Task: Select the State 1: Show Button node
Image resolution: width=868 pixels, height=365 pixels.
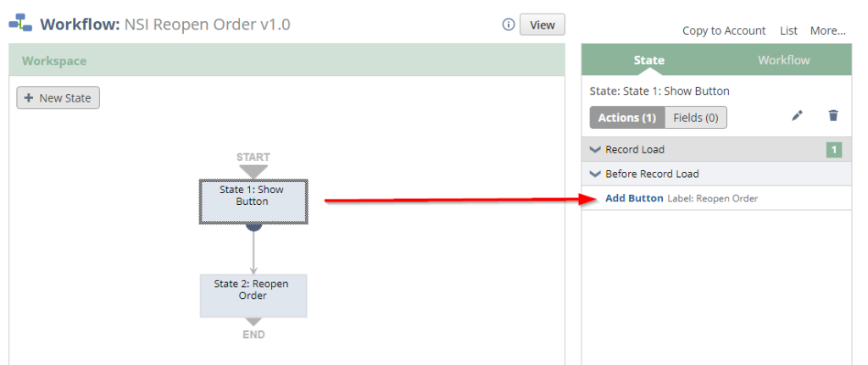Action: click(253, 202)
